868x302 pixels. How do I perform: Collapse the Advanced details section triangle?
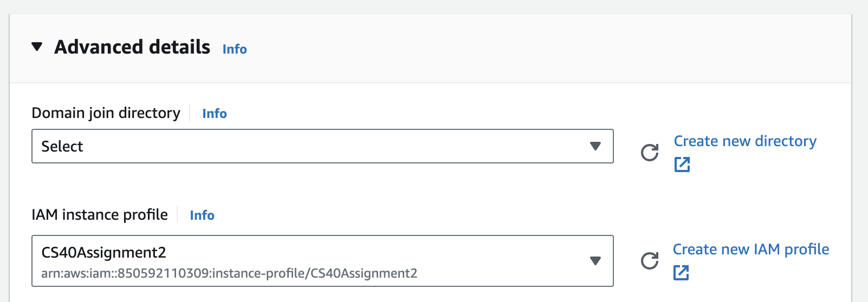tap(37, 47)
